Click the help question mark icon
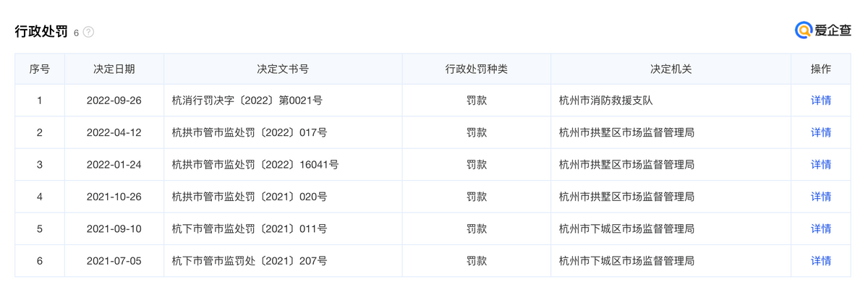Viewport: 868px width, 287px height. pos(88,33)
